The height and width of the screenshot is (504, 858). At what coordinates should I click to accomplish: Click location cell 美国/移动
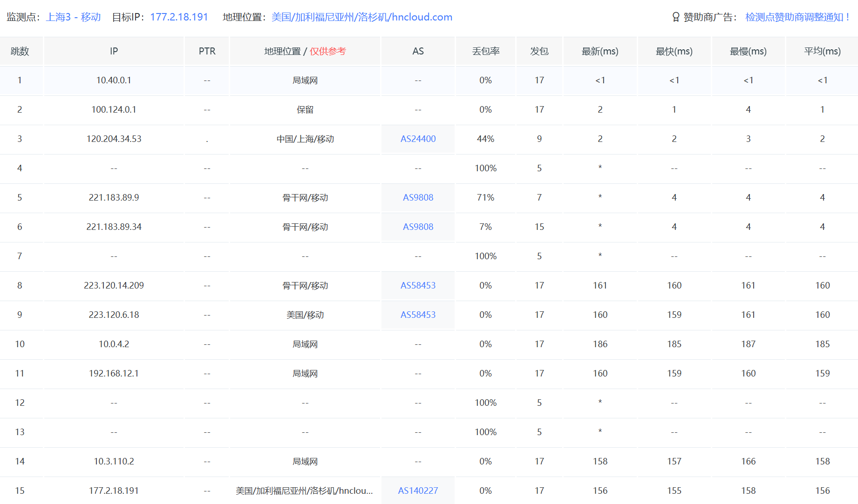click(x=305, y=315)
